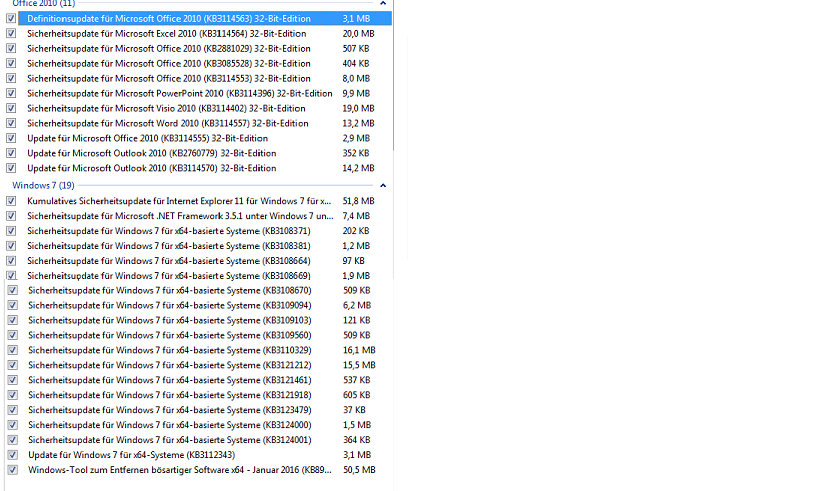Click the Windows 7 (19) group header
Viewport: 819px width, 491px height.
43,185
